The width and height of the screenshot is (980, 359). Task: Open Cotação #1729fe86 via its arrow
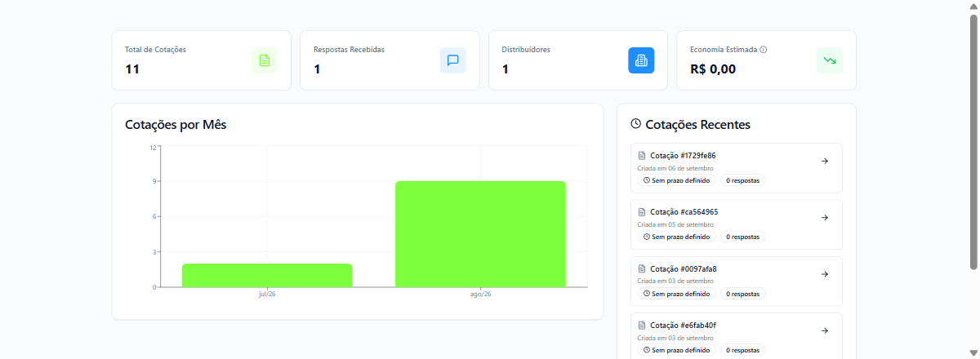click(x=825, y=161)
